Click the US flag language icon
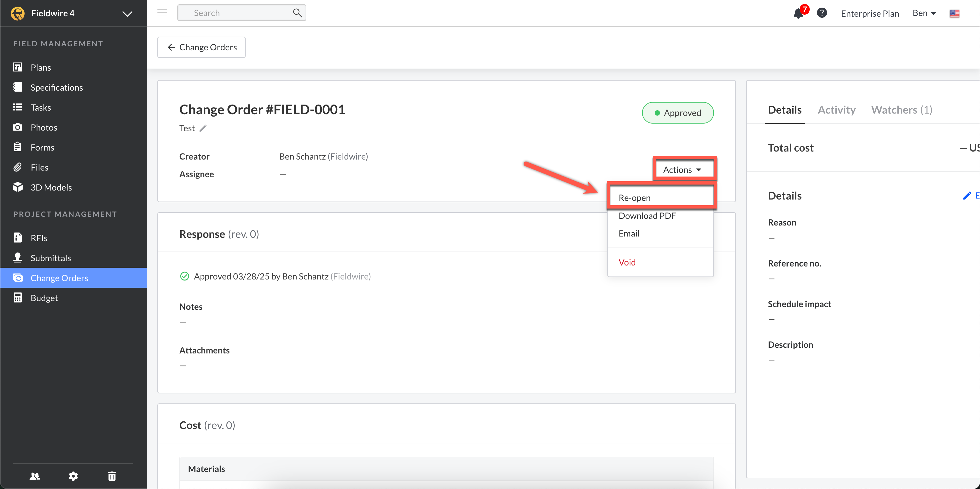 (x=954, y=14)
